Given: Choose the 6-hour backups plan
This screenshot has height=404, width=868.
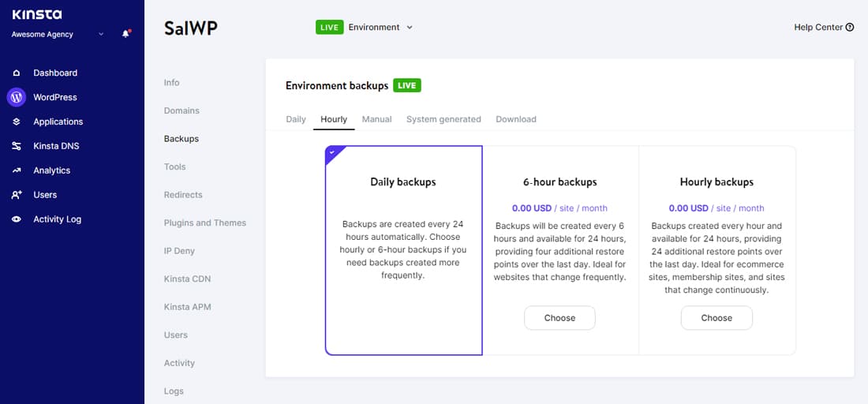Looking at the screenshot, I should point(559,318).
